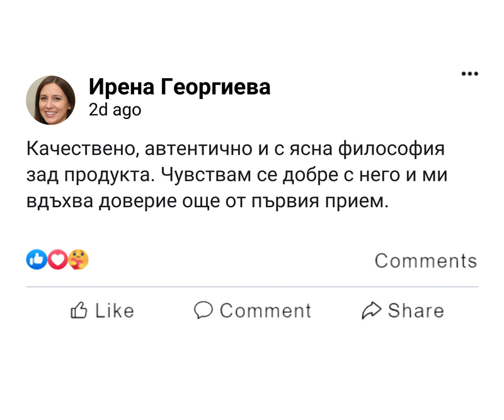Click the surname Георгиева in the post header
The image size is (504, 420).
(215, 87)
